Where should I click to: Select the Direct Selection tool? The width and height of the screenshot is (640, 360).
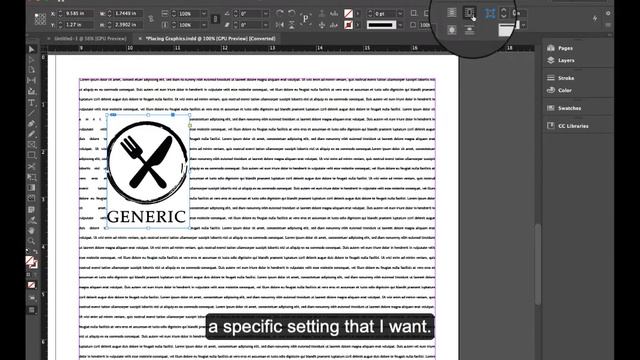point(31,60)
